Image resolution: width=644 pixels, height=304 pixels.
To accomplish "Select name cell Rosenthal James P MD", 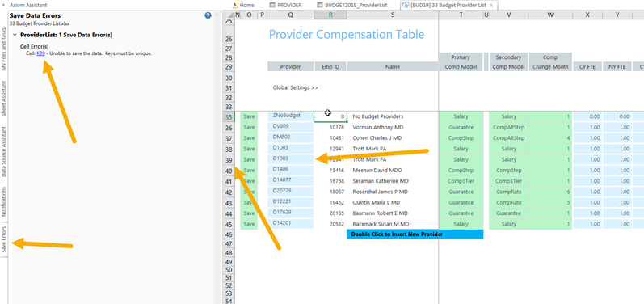I will [393, 192].
